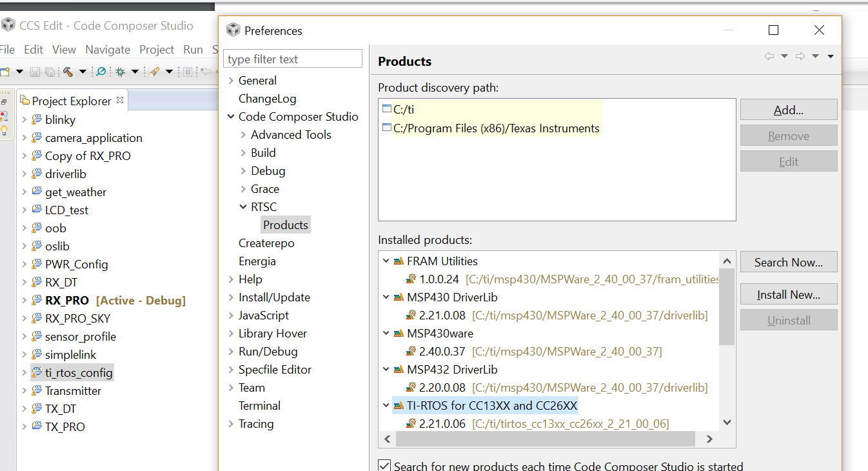Click the greyed Remove button
Image resolution: width=868 pixels, height=471 pixels.
point(789,135)
